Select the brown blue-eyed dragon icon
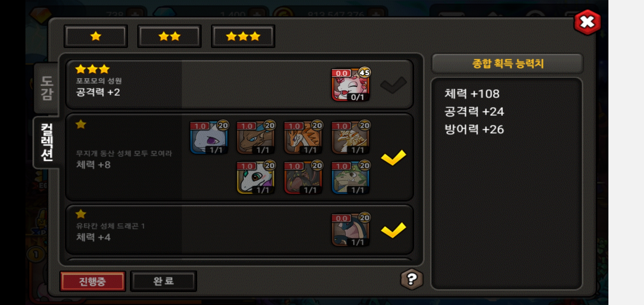This screenshot has width=644, height=305. coord(256,138)
